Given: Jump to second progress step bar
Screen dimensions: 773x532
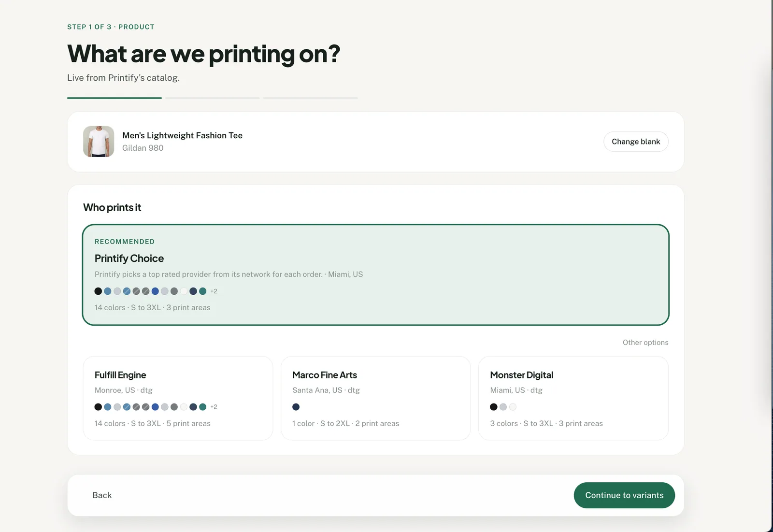Looking at the screenshot, I should tap(213, 98).
